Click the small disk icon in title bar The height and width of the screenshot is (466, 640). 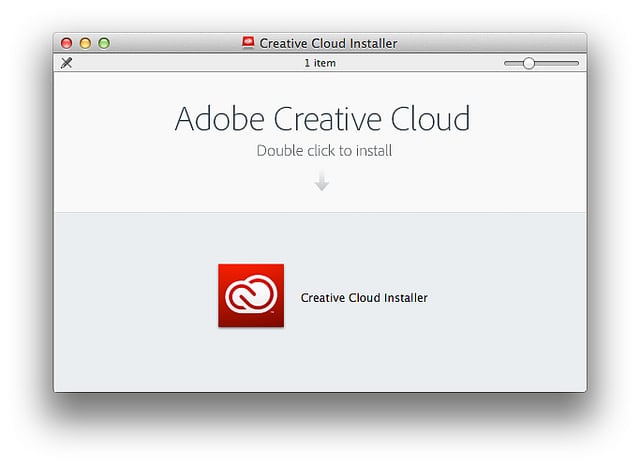coord(248,42)
